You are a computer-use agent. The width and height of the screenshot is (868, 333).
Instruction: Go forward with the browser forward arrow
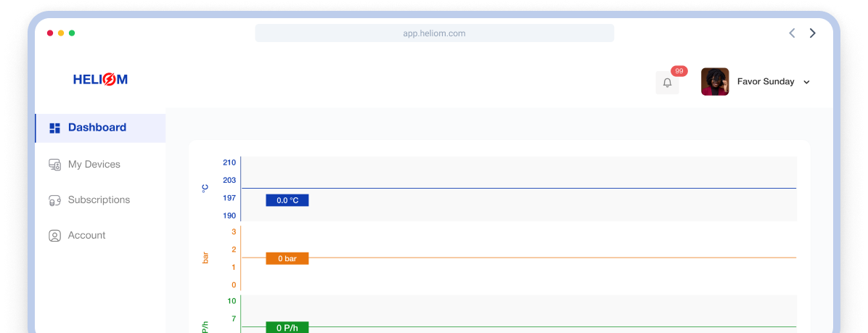tap(813, 33)
